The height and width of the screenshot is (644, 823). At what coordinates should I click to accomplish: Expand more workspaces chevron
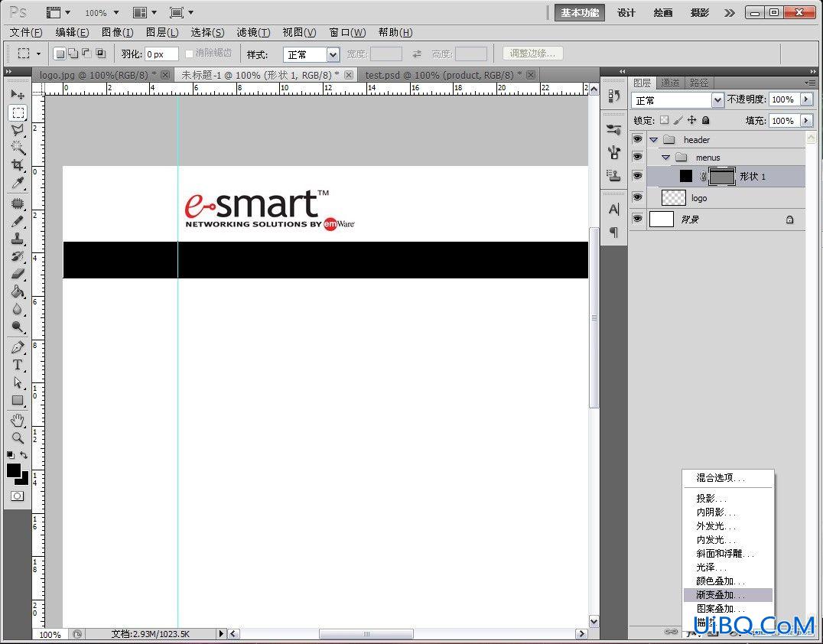click(729, 12)
